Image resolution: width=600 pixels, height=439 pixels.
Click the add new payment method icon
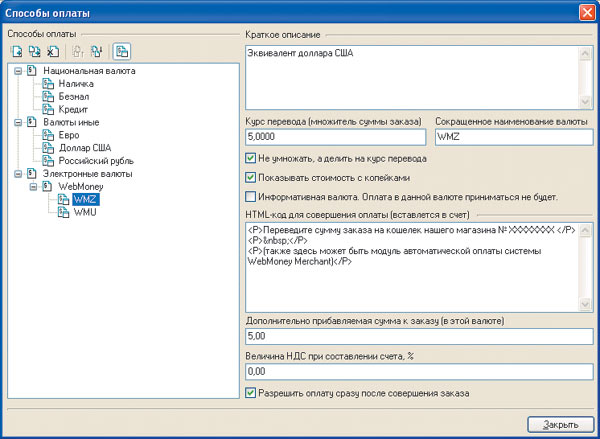click(x=16, y=51)
